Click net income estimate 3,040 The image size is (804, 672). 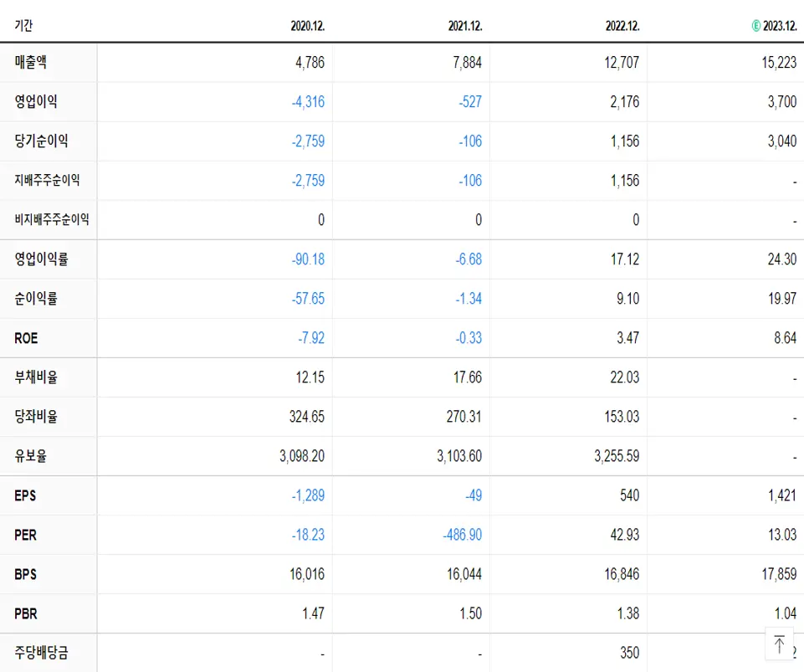click(x=782, y=141)
